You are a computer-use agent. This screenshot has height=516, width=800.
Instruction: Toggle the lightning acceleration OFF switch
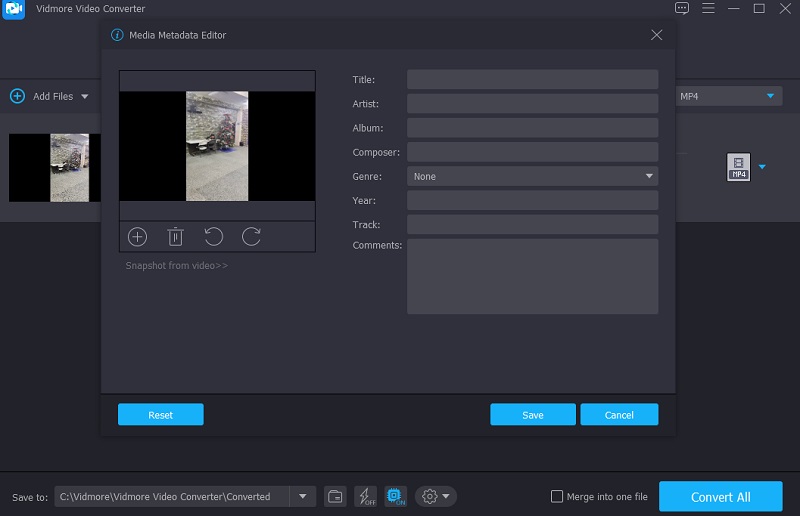(365, 497)
